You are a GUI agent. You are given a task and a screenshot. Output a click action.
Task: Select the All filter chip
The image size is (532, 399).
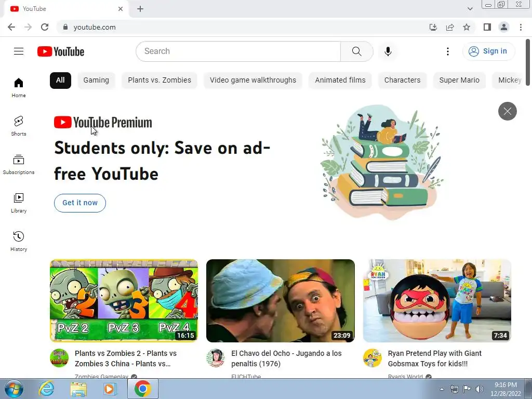click(60, 81)
